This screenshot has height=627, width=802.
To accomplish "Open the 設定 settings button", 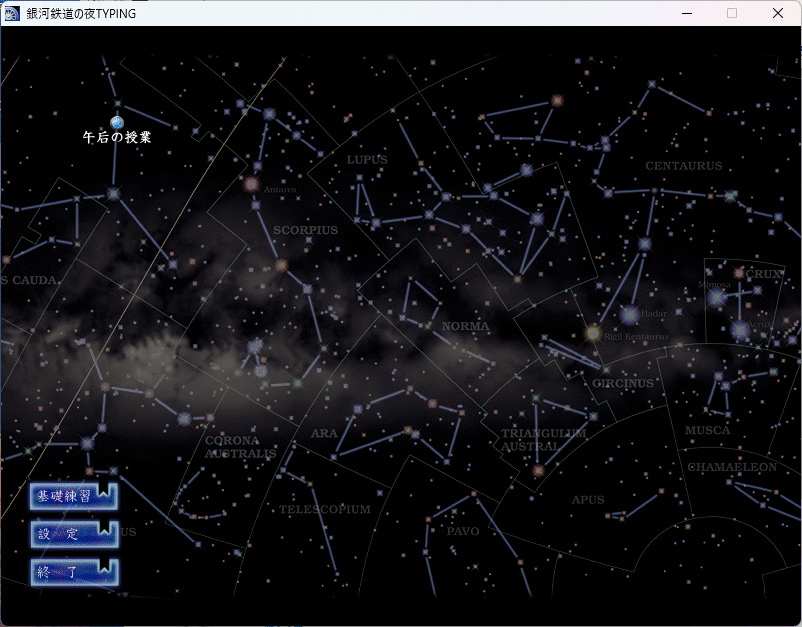I will click(74, 534).
